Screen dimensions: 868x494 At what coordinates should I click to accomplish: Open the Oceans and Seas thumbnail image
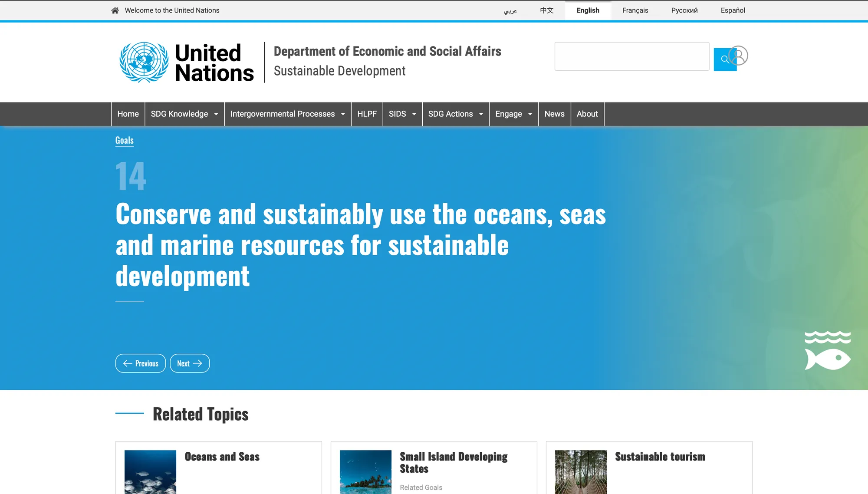[x=150, y=472]
